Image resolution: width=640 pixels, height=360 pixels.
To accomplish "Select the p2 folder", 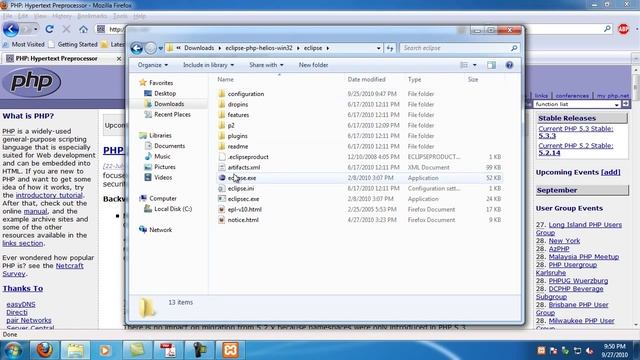I will (231, 126).
